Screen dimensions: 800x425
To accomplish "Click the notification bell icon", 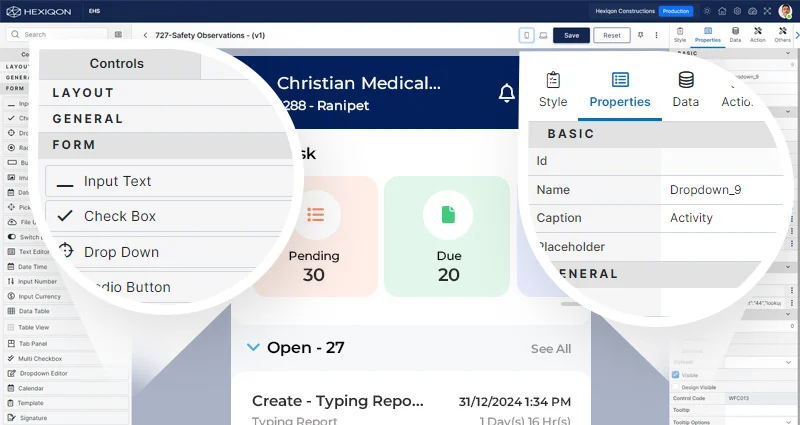I will coord(507,93).
